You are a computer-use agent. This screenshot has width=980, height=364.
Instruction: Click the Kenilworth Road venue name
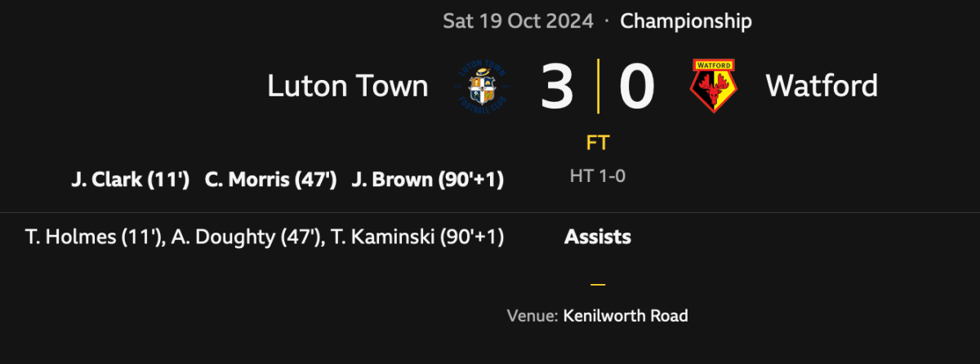[x=626, y=316]
